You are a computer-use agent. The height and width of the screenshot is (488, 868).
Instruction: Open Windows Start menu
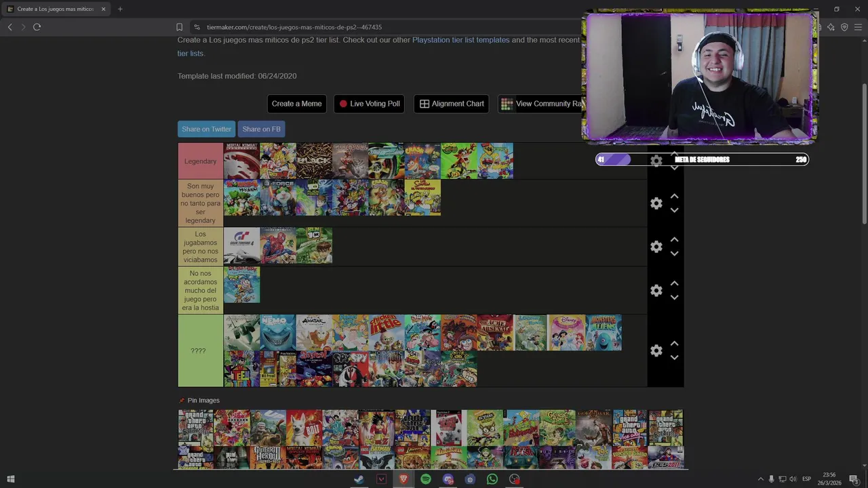[10, 479]
